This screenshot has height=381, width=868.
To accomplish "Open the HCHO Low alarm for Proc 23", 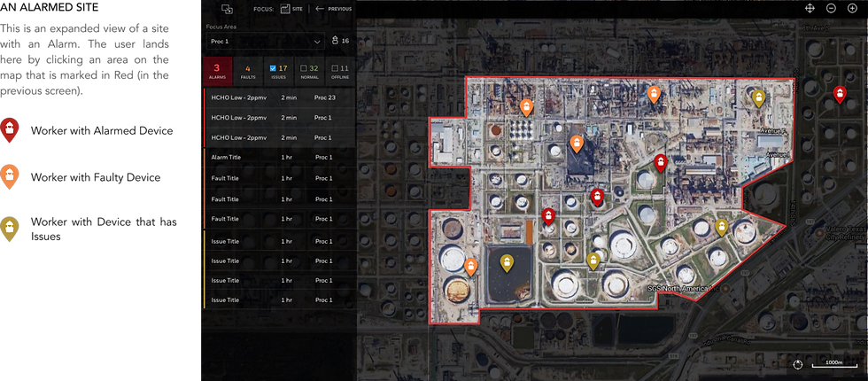I will [x=279, y=97].
